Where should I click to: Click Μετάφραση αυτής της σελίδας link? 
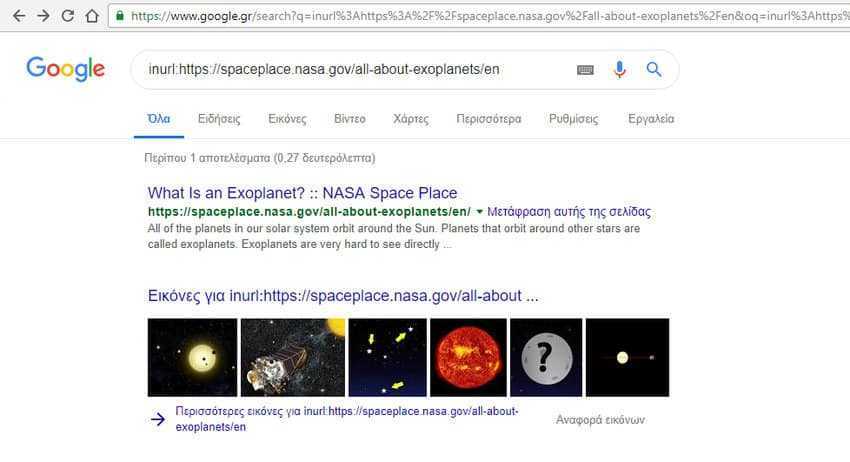pyautogui.click(x=569, y=211)
